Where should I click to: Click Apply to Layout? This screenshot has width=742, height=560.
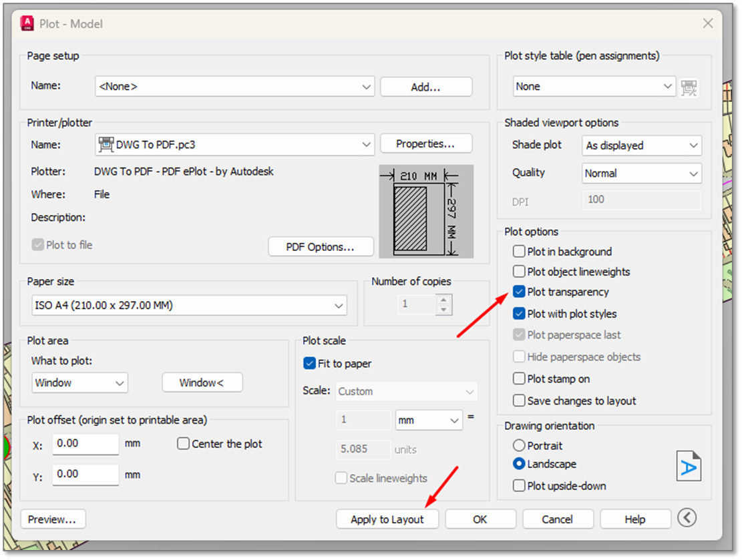[x=387, y=519]
